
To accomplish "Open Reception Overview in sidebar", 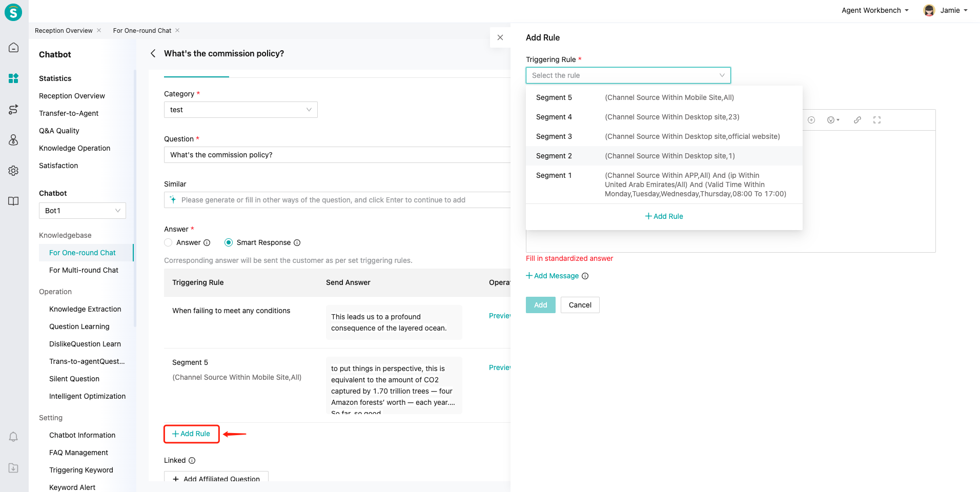I will 72,96.
